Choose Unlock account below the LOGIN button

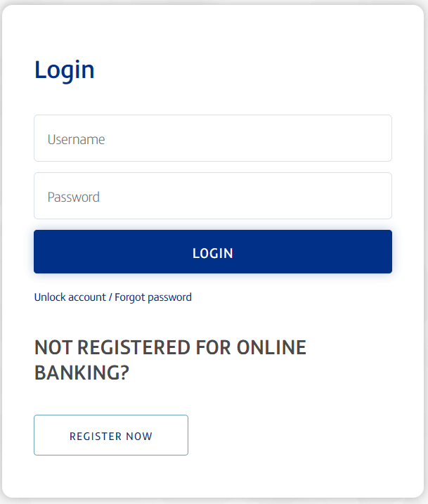point(70,297)
